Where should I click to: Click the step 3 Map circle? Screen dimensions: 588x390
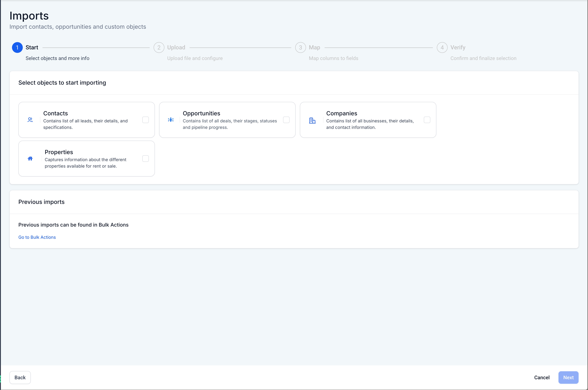click(300, 47)
